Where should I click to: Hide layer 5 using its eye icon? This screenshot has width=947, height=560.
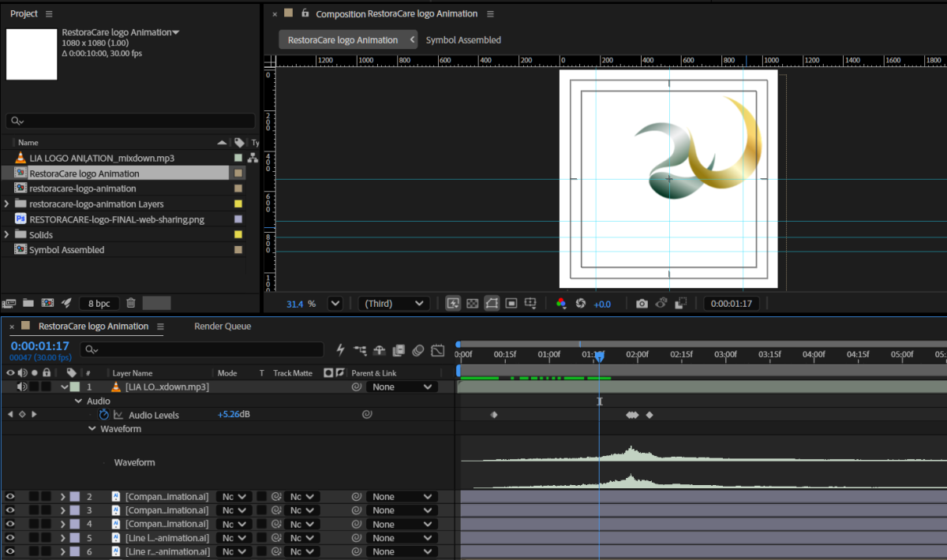click(10, 538)
